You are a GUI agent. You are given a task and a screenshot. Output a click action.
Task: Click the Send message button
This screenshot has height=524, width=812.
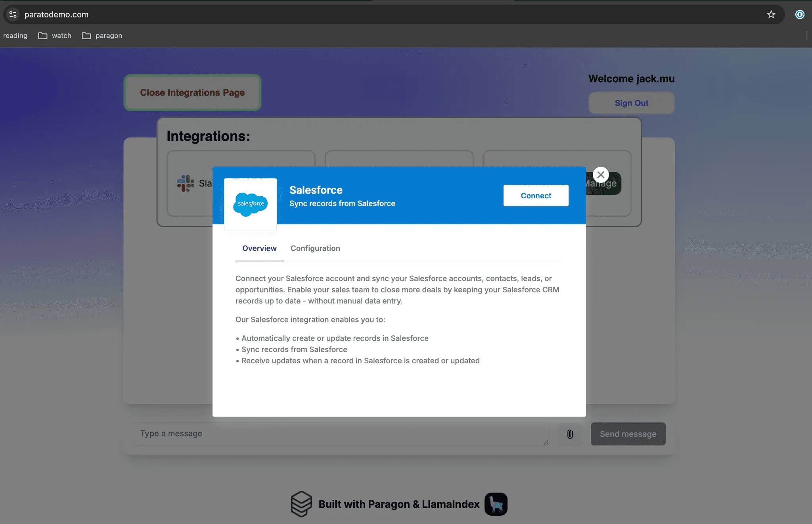coord(628,434)
